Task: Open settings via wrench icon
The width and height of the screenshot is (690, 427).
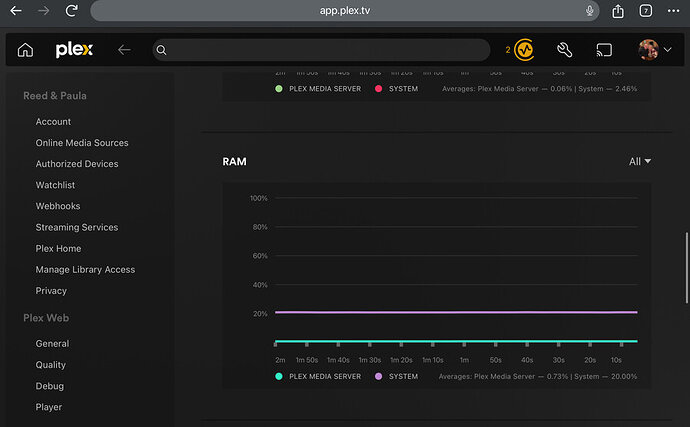Action: 564,50
